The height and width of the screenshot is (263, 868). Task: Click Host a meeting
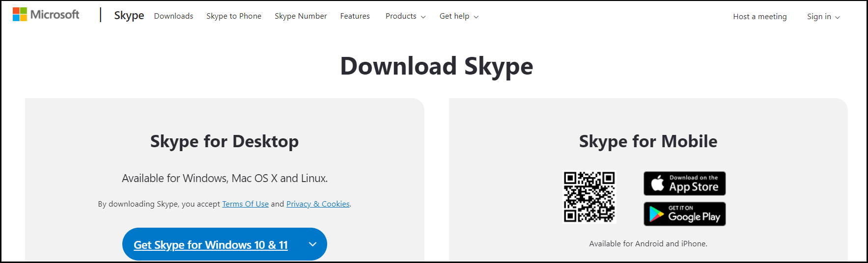pyautogui.click(x=759, y=17)
